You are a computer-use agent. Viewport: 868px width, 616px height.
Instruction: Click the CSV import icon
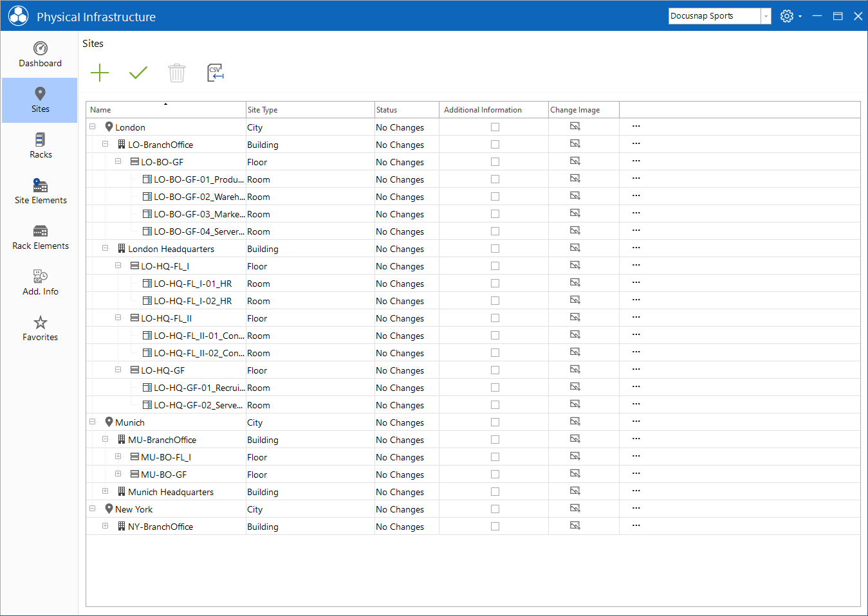click(216, 73)
